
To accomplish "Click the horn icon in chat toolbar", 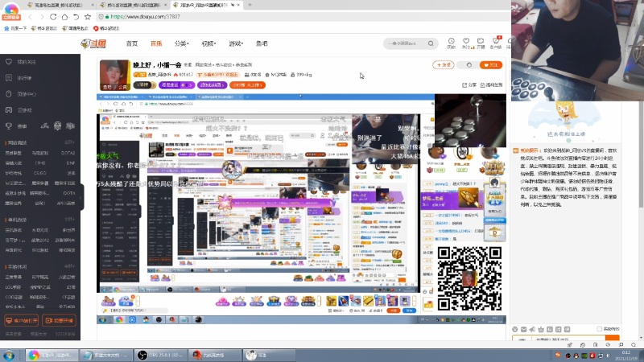I will pyautogui.click(x=532, y=329).
